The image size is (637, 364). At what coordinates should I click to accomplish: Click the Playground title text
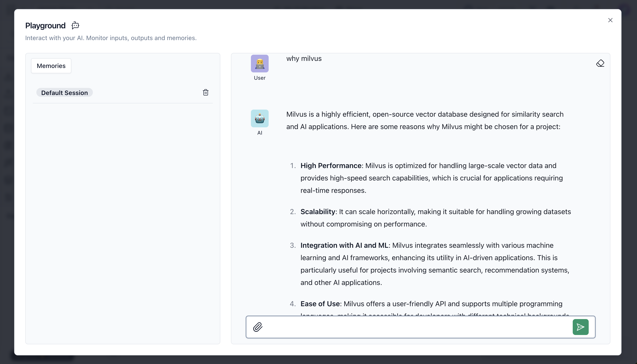point(45,25)
